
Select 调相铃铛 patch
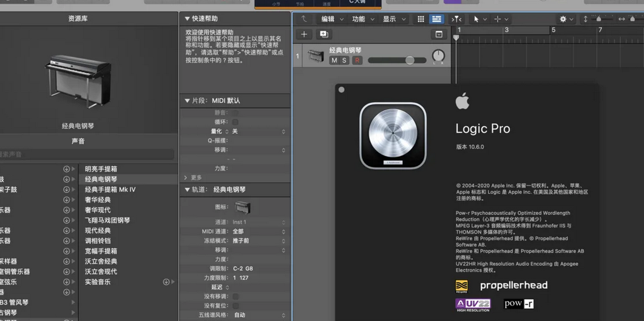98,241
